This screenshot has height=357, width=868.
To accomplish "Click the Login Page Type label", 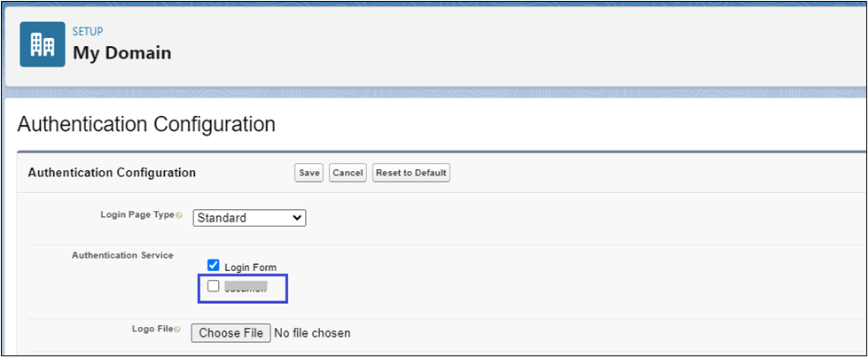I will (x=137, y=215).
